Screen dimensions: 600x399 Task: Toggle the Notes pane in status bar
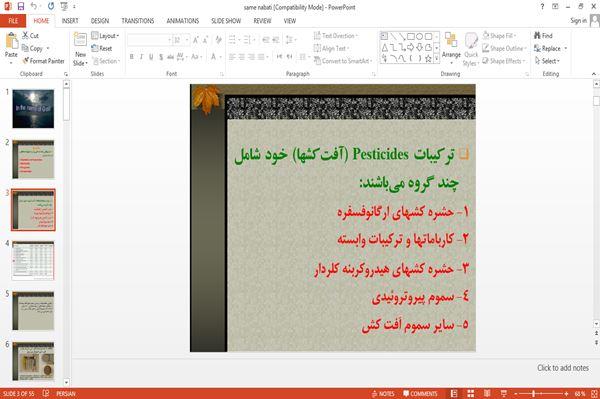coord(383,394)
